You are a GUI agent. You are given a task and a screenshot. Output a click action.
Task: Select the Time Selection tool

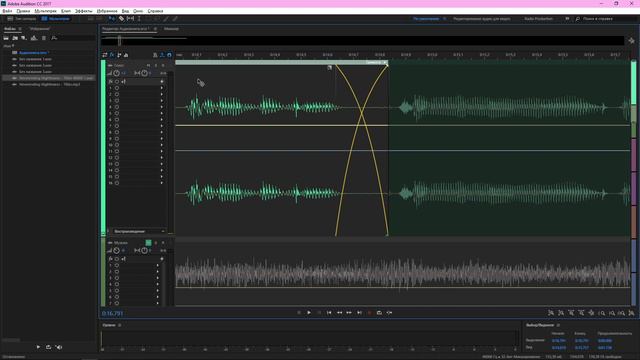click(x=139, y=19)
